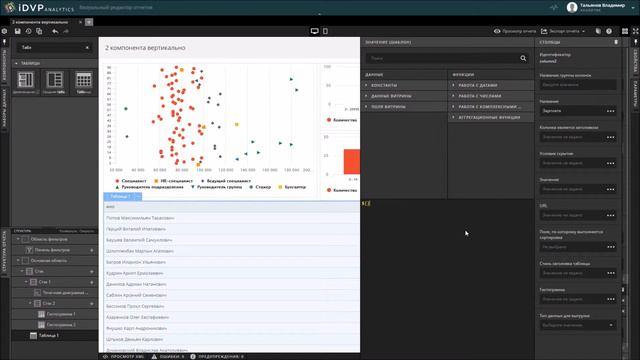Open the Значение field ellipsis editor

(611, 189)
